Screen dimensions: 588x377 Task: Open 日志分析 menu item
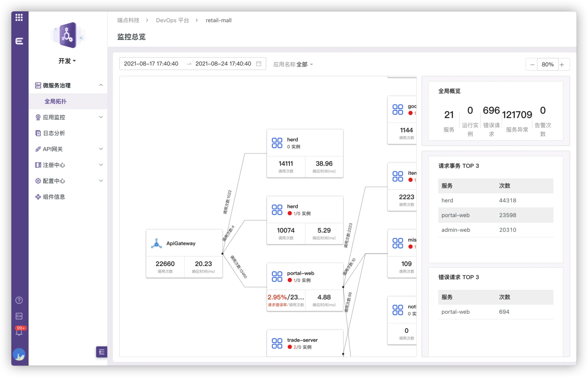54,133
